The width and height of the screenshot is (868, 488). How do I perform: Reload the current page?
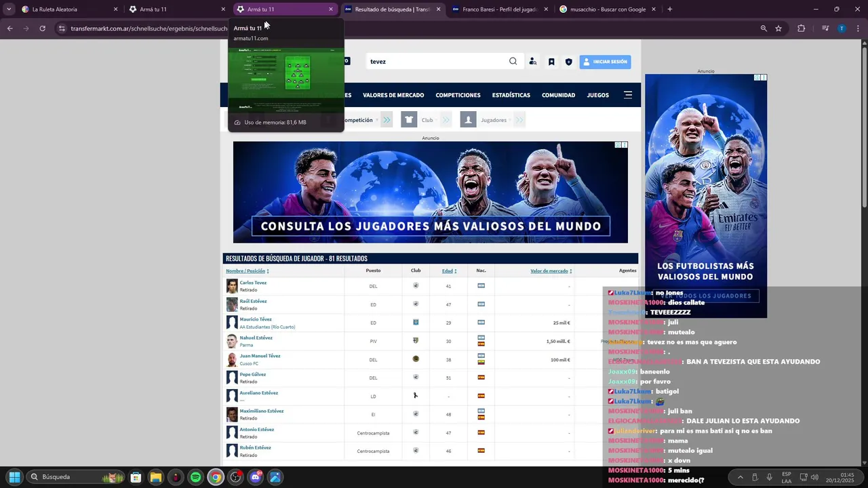42,28
